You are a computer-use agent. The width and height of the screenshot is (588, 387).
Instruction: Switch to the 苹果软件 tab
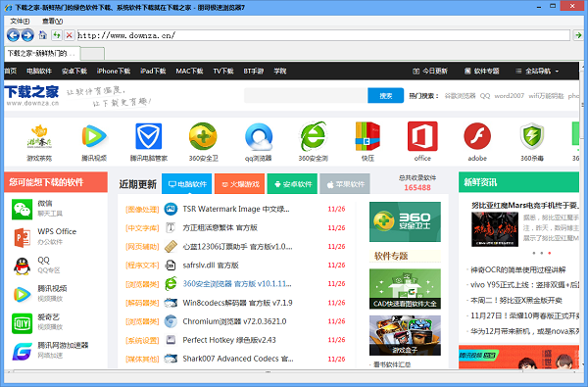click(x=345, y=184)
